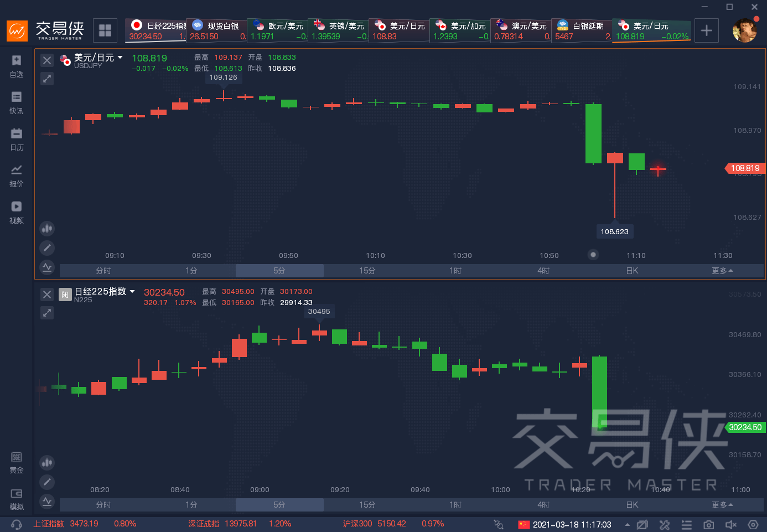Click the layout grid icon in the top bar
The width and height of the screenshot is (767, 532).
[x=105, y=30]
